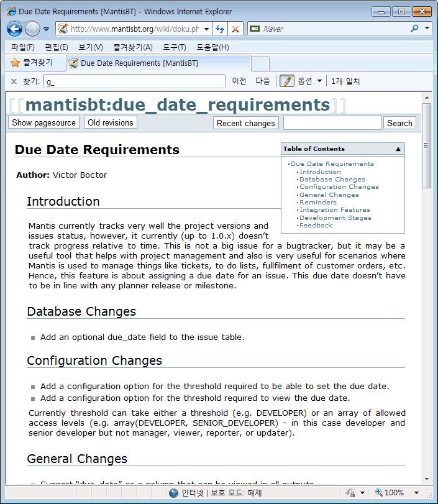The height and width of the screenshot is (504, 438).
Task: Click the Internet Explorer title bar logo
Action: click(x=12, y=11)
